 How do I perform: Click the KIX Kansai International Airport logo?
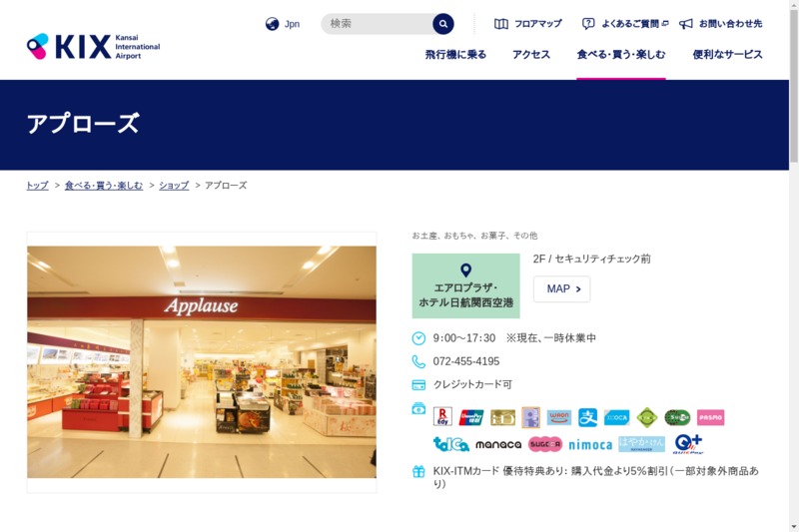[x=93, y=46]
